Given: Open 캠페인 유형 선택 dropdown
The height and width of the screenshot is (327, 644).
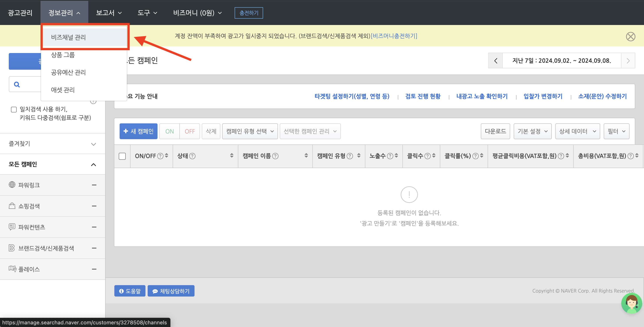Looking at the screenshot, I should tap(250, 131).
